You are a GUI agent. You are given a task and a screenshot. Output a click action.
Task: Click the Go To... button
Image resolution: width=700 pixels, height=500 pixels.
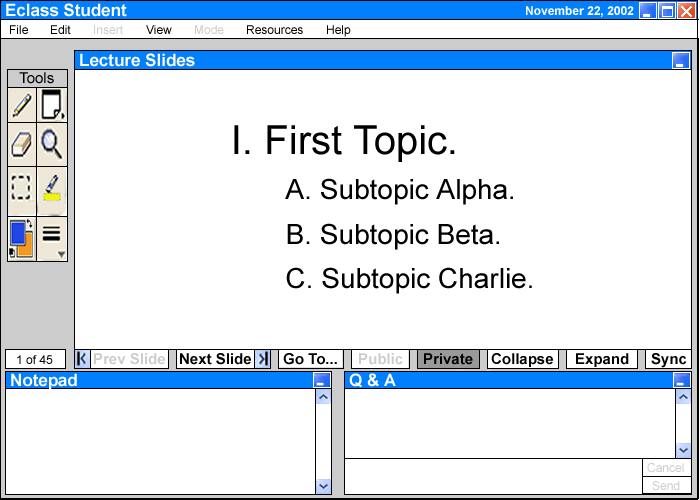tap(311, 359)
